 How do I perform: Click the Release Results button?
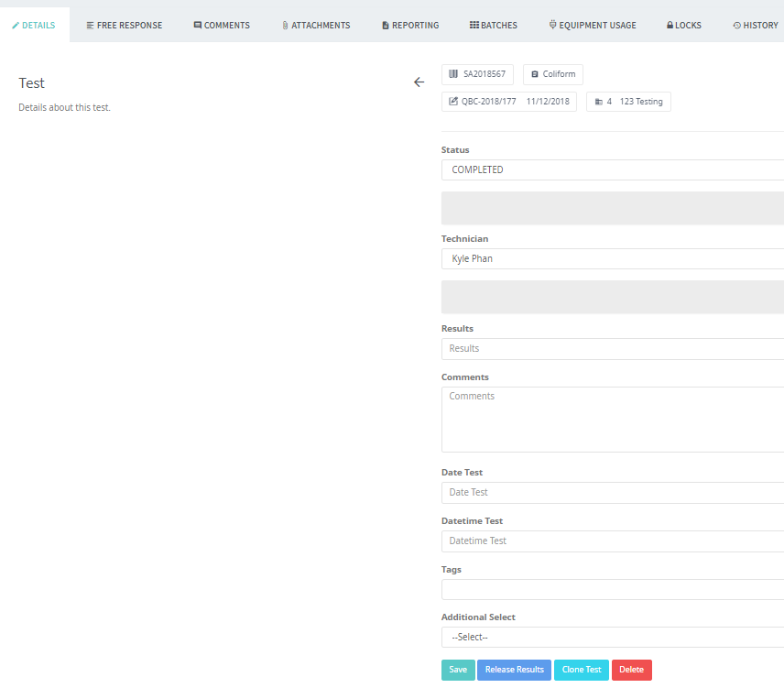[x=514, y=670]
